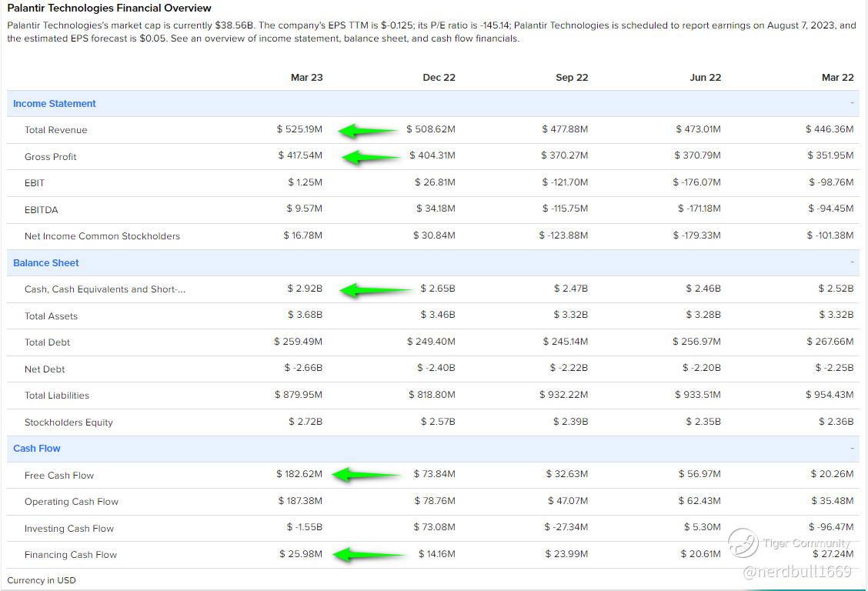Click the green arrow in Financing Cash Flow row

point(368,554)
